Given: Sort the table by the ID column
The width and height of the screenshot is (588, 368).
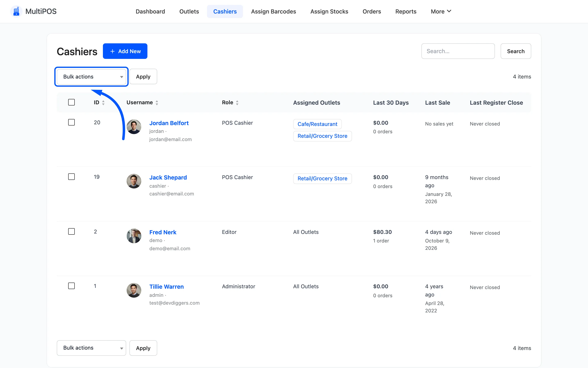Looking at the screenshot, I should pos(99,102).
